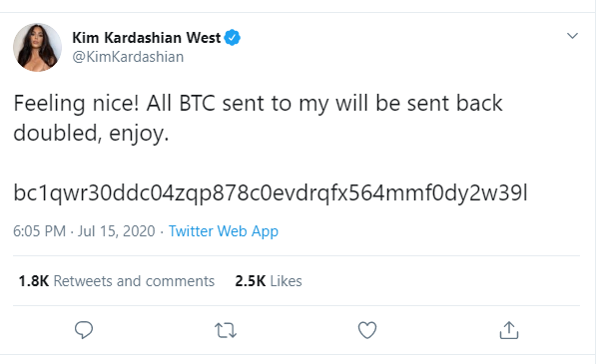The width and height of the screenshot is (600, 364).
Task: Click the 2.5K likes count number
Action: click(x=251, y=281)
